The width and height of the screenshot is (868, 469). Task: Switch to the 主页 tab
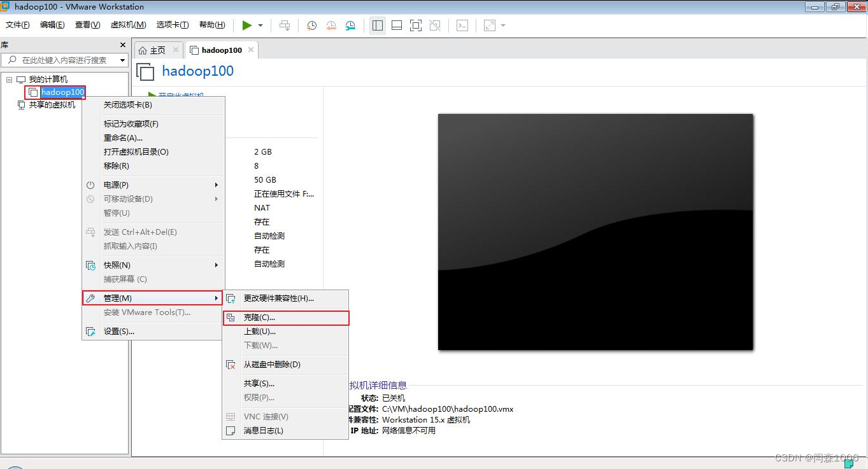tap(157, 50)
